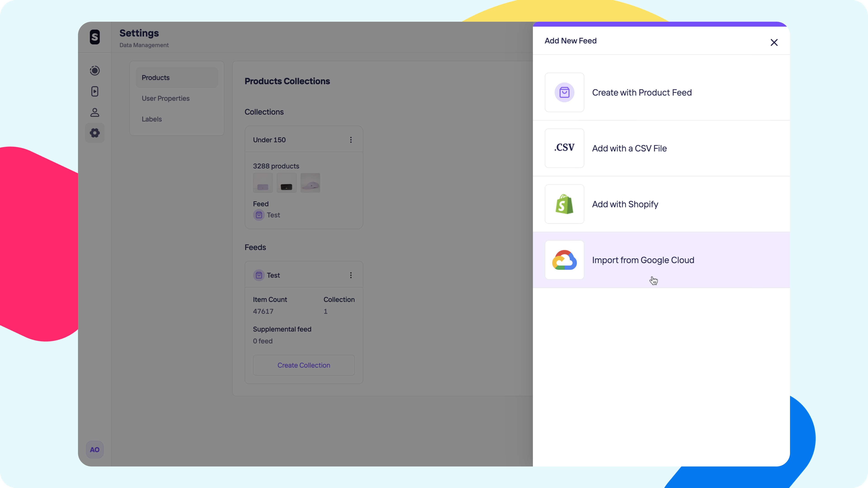The height and width of the screenshot is (488, 868).
Task: Click the AO user avatar
Action: (95, 450)
